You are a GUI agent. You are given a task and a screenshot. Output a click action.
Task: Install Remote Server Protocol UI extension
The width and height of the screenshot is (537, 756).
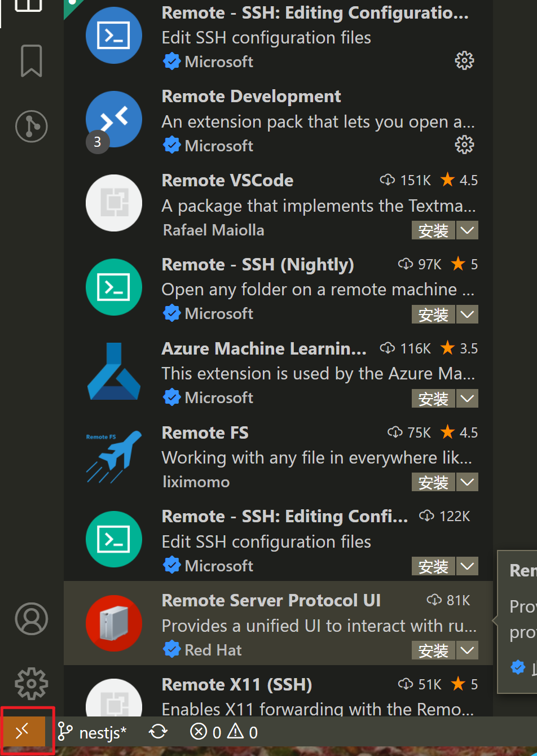[x=433, y=650]
